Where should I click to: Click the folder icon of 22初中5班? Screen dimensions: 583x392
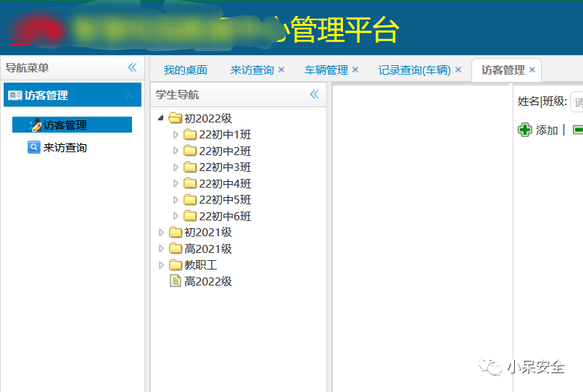coord(190,200)
